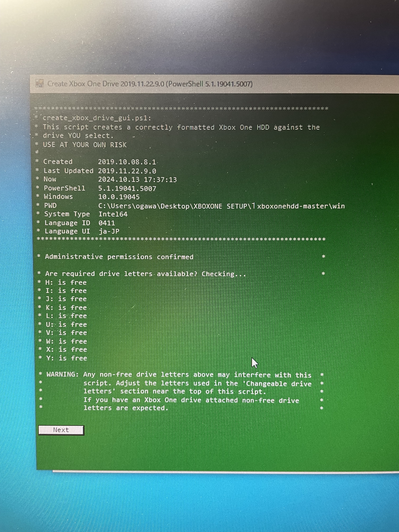
Task: Click the Last Updated date value
Action: click(127, 171)
